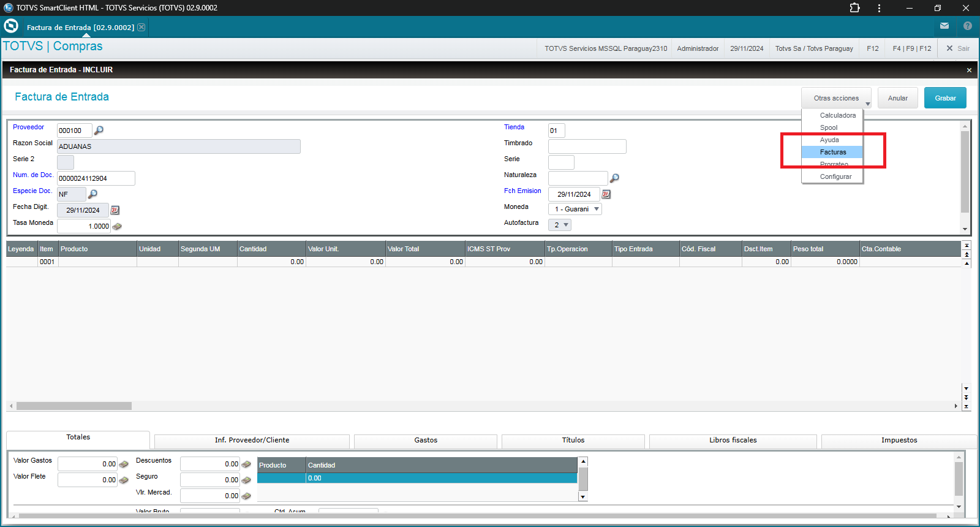This screenshot has height=527, width=980.
Task: Click the Administrador user label
Action: pos(698,48)
